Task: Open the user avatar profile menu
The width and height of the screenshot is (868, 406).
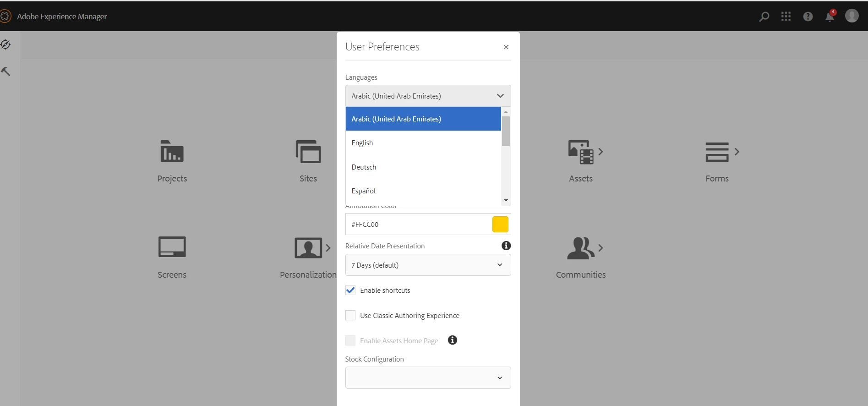Action: pyautogui.click(x=852, y=16)
